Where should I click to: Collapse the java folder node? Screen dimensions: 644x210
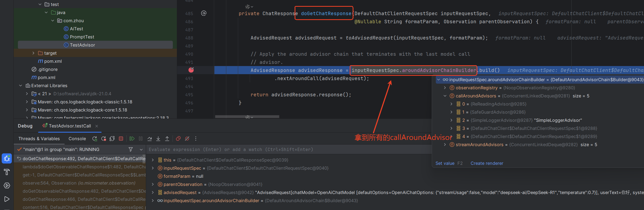46,12
